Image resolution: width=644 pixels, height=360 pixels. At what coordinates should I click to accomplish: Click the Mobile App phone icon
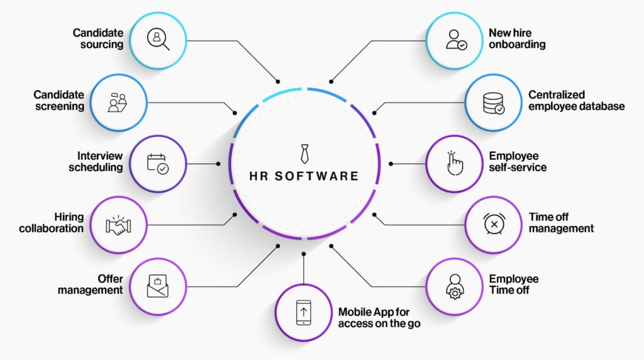pyautogui.click(x=304, y=312)
